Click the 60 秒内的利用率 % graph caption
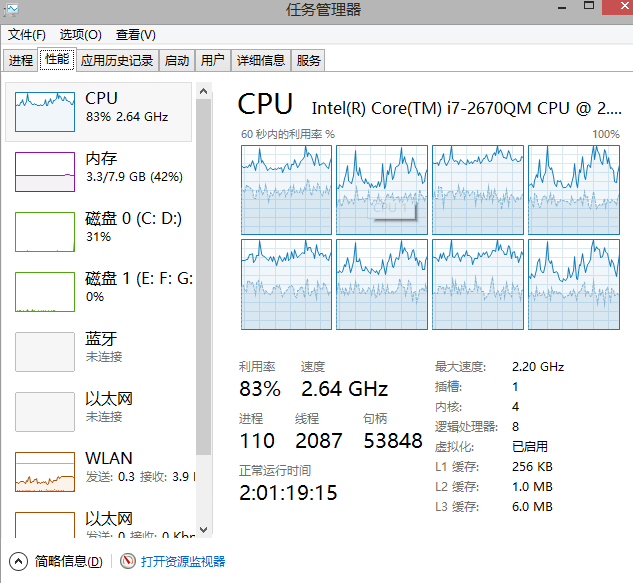633x583 pixels. [288, 134]
